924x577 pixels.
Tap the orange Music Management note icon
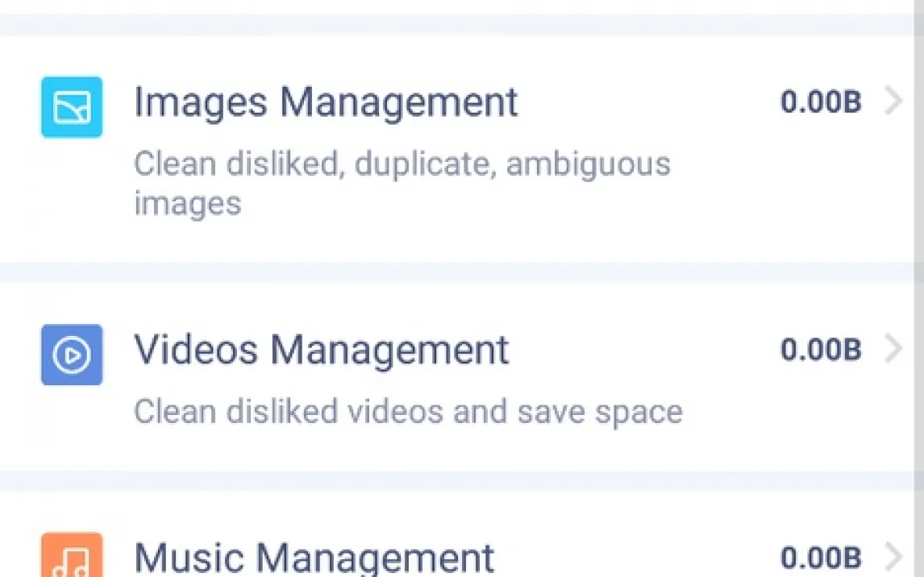(x=72, y=554)
